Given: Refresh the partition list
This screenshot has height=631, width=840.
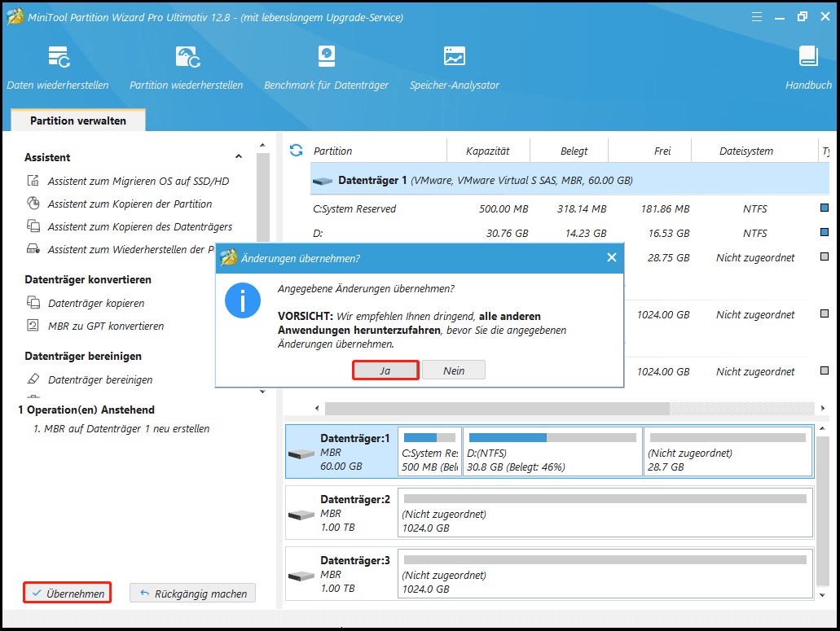Looking at the screenshot, I should tap(297, 151).
